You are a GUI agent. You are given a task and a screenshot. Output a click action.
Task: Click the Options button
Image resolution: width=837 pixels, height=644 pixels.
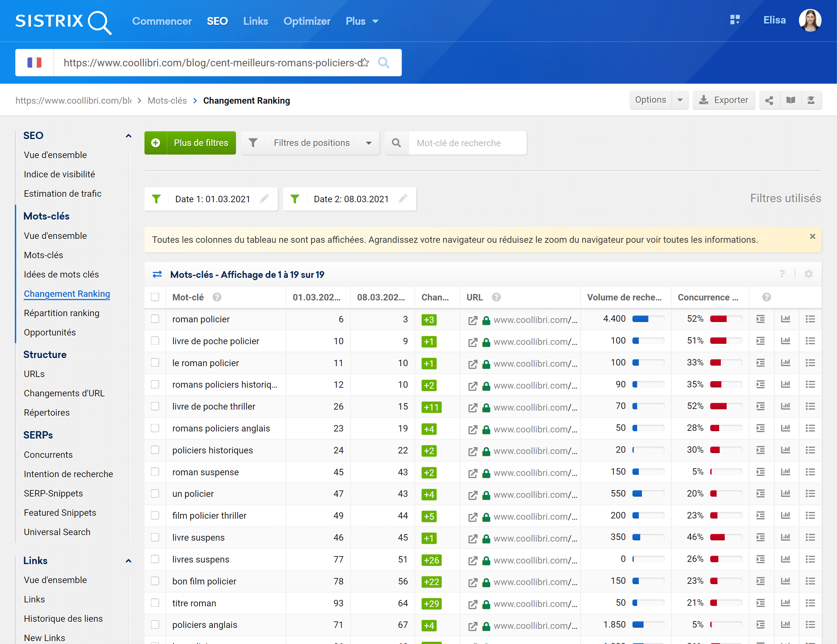651,100
